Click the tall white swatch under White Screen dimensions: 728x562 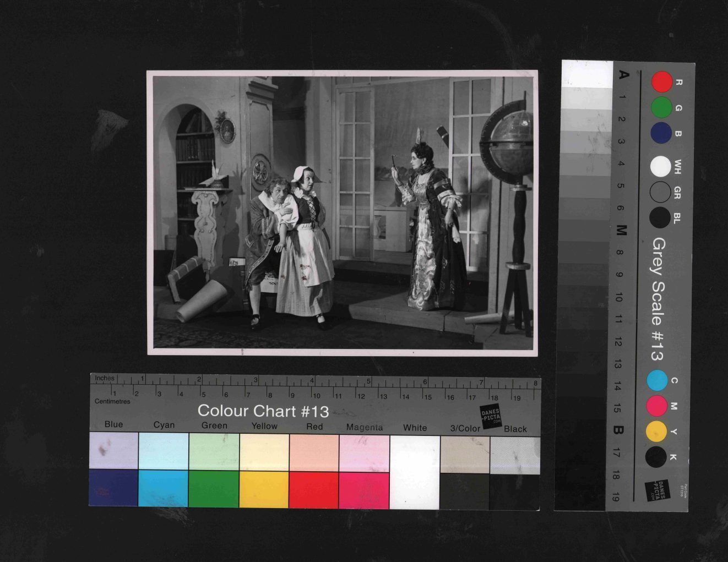(415, 472)
